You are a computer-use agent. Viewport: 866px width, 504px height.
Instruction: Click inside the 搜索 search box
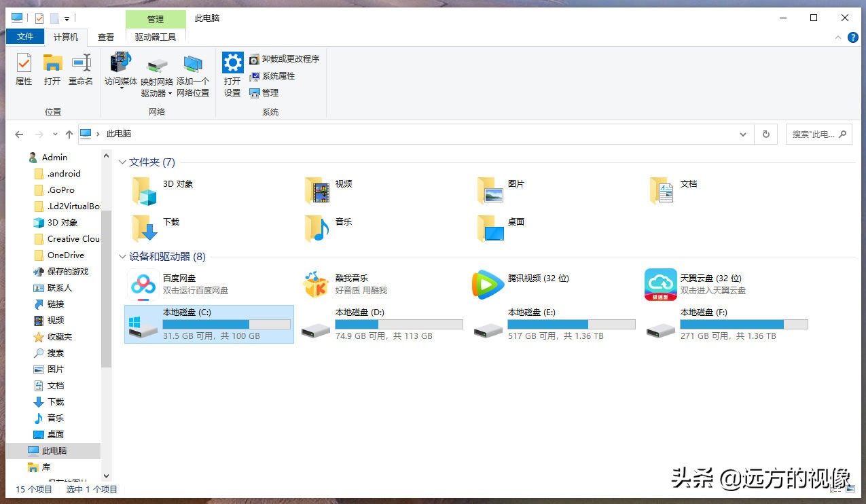click(815, 134)
